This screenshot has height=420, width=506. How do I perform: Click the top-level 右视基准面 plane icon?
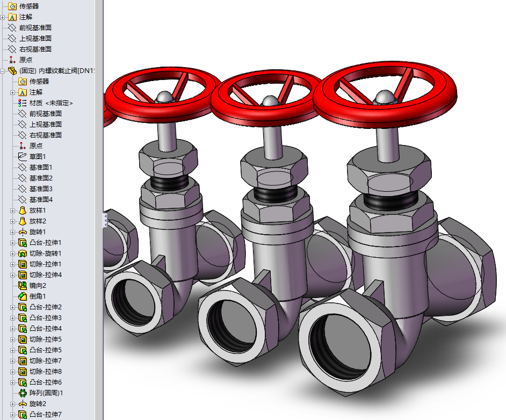click(x=12, y=49)
